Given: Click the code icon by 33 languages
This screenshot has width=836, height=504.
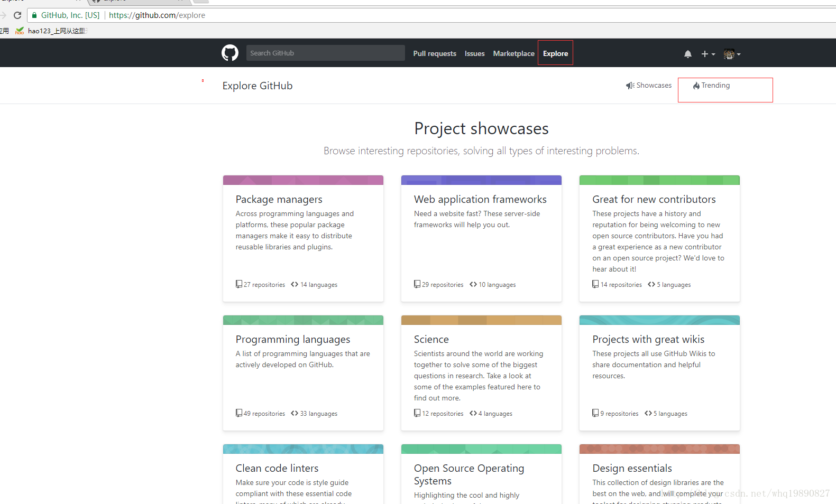Looking at the screenshot, I should pyautogui.click(x=295, y=413).
